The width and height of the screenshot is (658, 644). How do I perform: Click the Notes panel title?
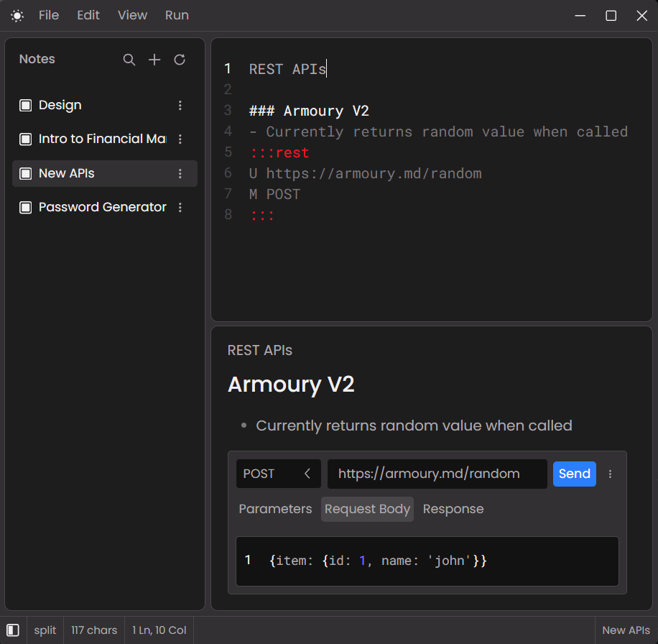(37, 59)
